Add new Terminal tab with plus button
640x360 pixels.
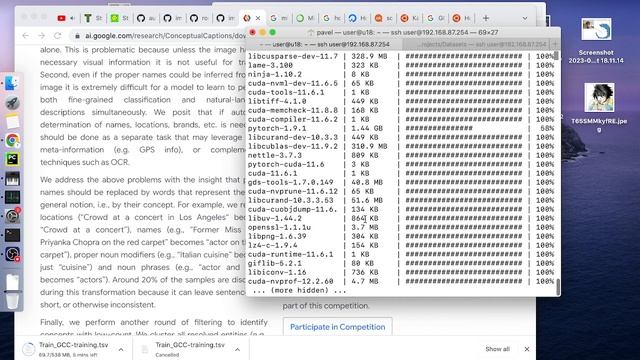coord(555,44)
